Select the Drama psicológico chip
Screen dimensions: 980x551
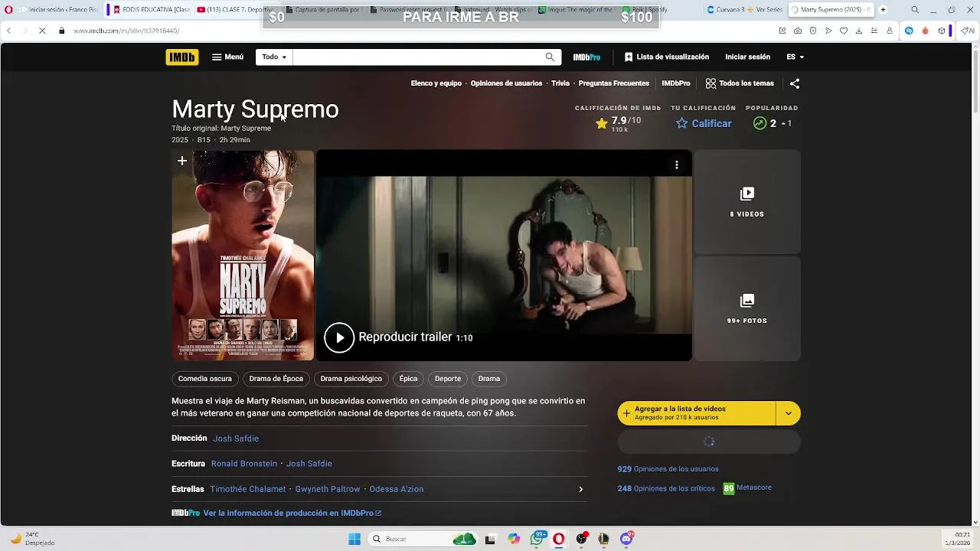coord(351,379)
